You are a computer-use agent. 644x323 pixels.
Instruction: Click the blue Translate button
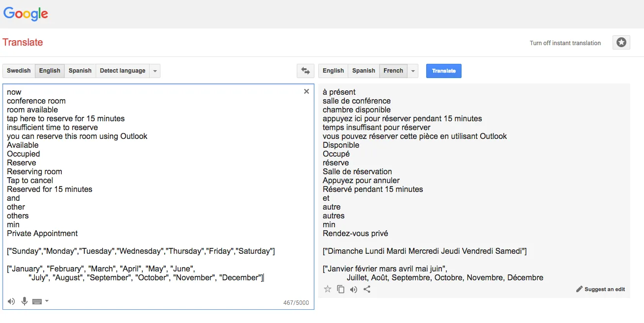click(x=444, y=71)
